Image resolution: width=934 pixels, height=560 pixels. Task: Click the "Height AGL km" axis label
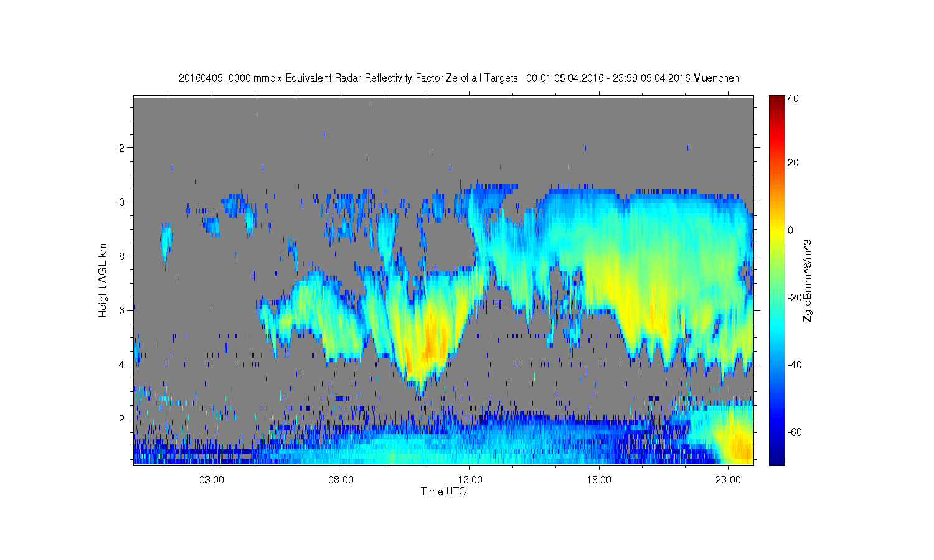103,280
